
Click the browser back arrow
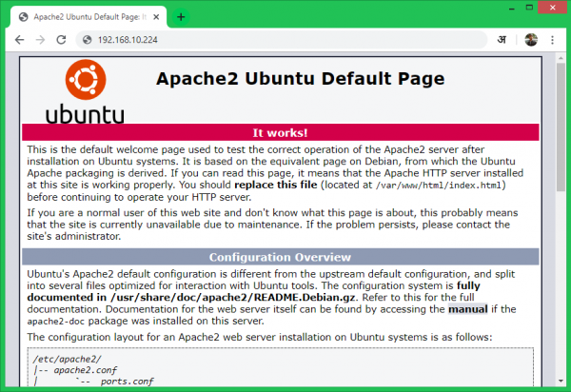17,40
